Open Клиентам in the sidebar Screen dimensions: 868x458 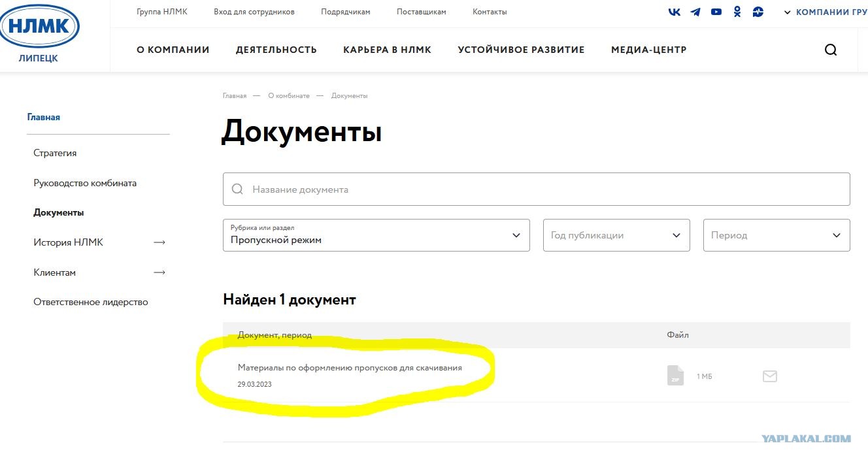click(x=55, y=272)
